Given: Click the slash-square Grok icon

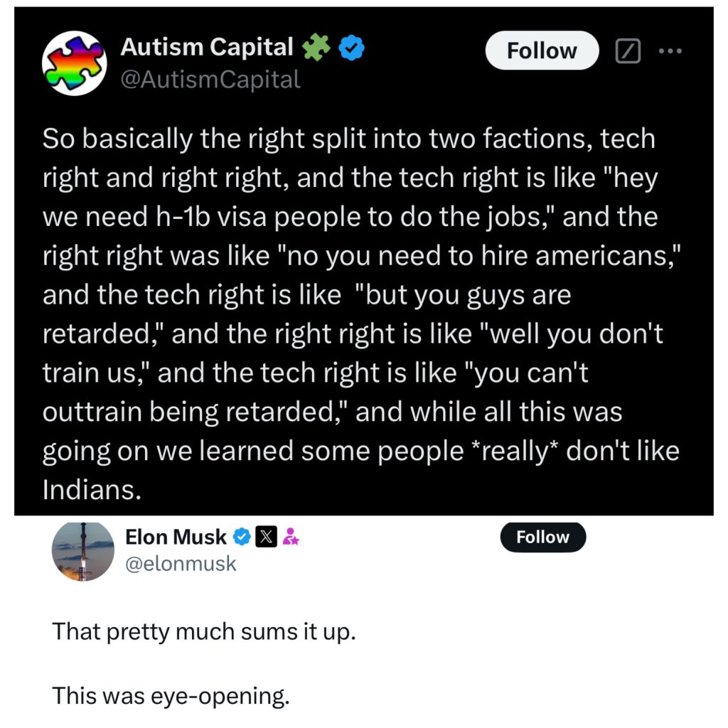Looking at the screenshot, I should coord(628,51).
